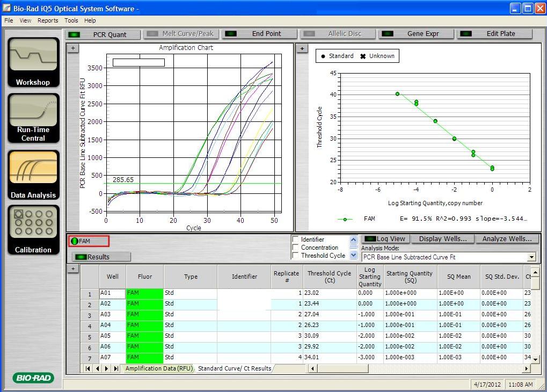The image size is (547, 392).
Task: Go to first sheet navigation arrow
Action: click(x=87, y=368)
